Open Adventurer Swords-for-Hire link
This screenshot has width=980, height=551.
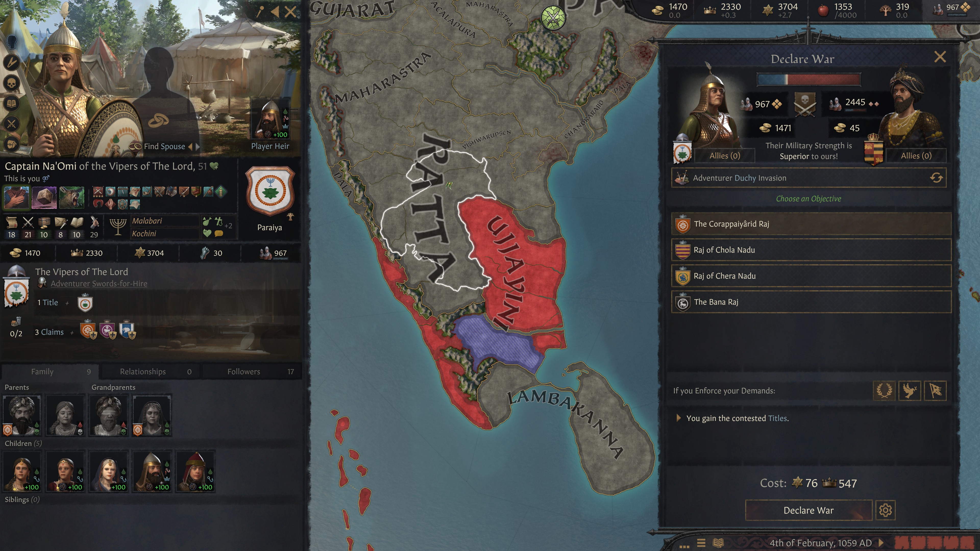coord(99,283)
